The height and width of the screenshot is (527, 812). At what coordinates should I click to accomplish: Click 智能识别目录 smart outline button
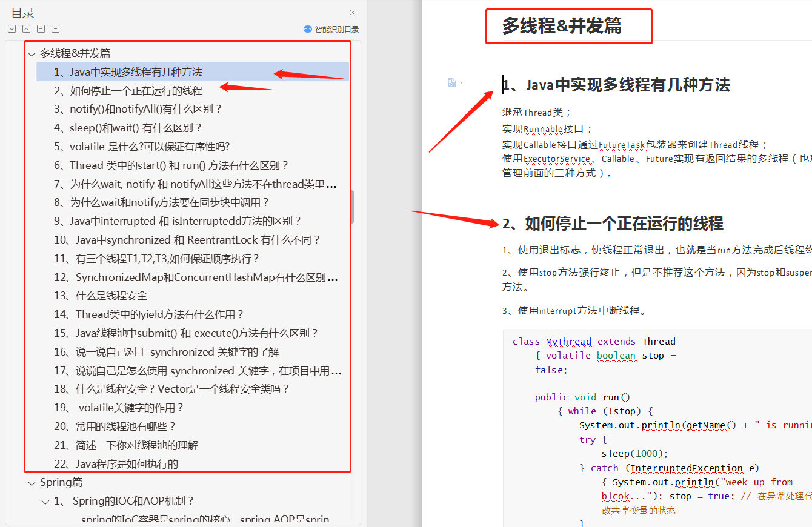click(x=331, y=29)
